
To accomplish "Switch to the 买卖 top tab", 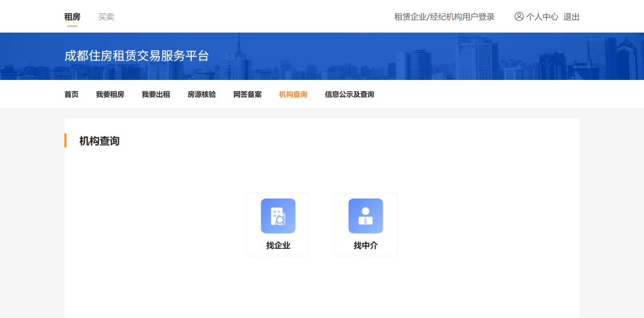I will pyautogui.click(x=106, y=17).
